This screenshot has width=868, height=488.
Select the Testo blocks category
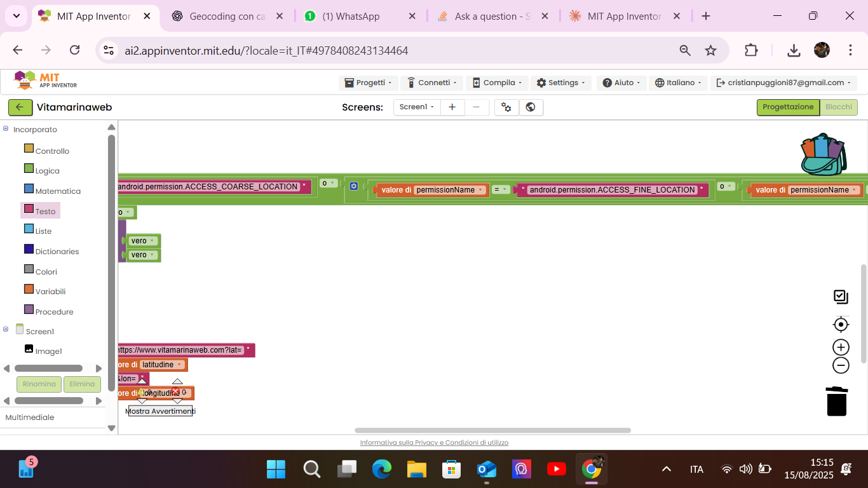45,211
